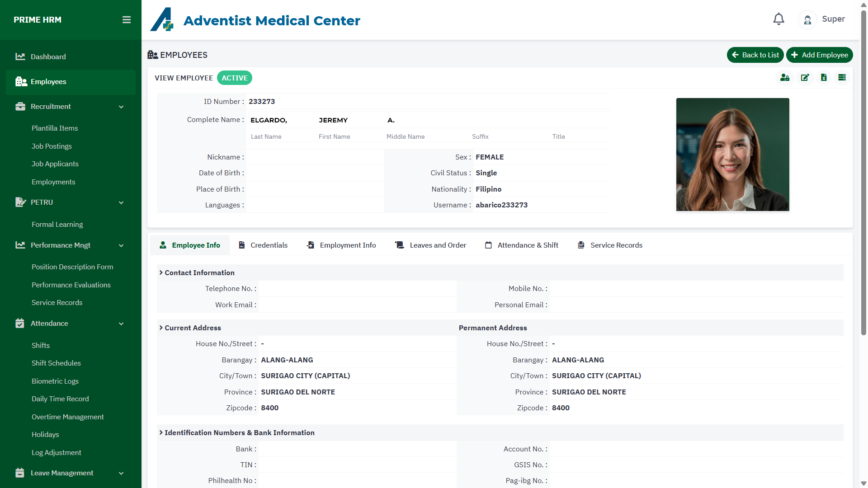868x488 pixels.
Task: Click the edit employee pencil icon
Action: (805, 78)
